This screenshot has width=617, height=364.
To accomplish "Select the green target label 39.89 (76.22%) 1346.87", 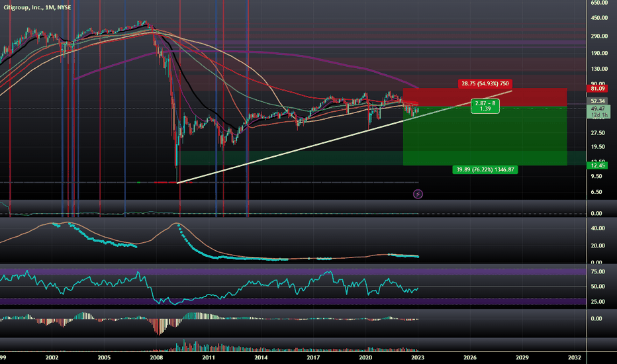I will 485,169.
